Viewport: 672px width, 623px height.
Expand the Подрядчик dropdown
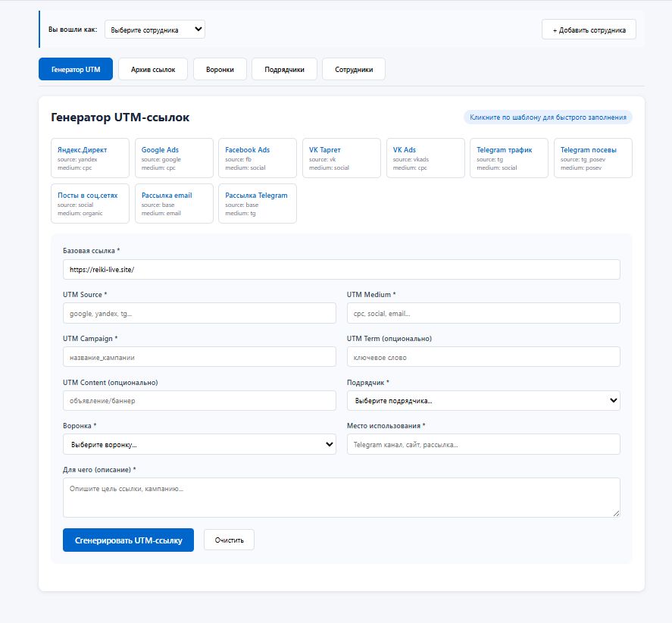(x=483, y=400)
